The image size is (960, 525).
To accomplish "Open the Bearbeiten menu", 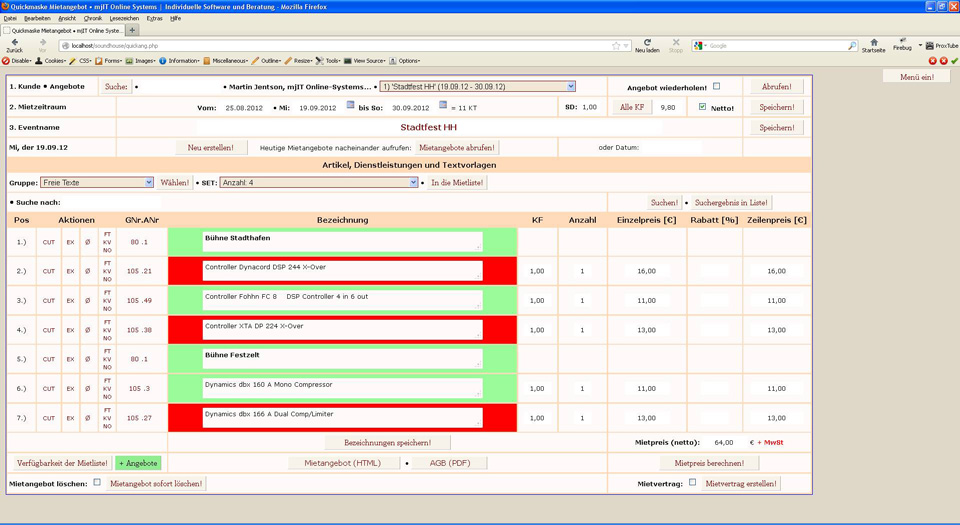I will [x=36, y=18].
